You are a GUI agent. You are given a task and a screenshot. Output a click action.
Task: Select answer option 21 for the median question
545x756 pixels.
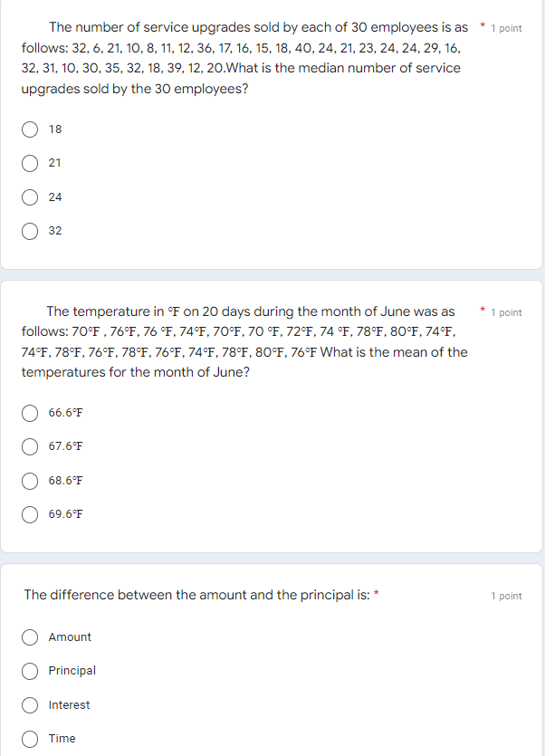[29, 163]
